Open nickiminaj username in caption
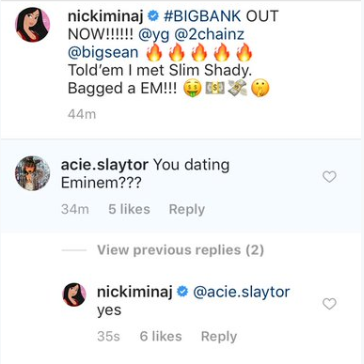The image size is (364, 364). tap(106, 16)
